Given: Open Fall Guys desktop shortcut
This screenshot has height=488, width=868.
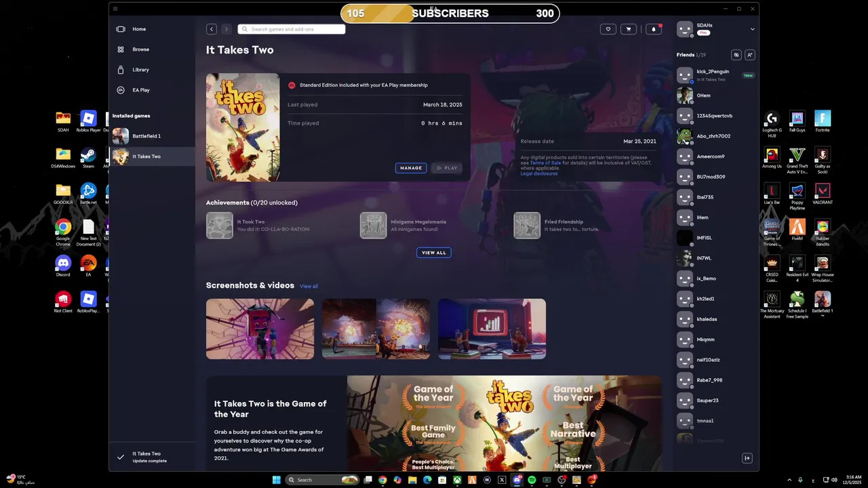Looking at the screenshot, I should [x=797, y=121].
